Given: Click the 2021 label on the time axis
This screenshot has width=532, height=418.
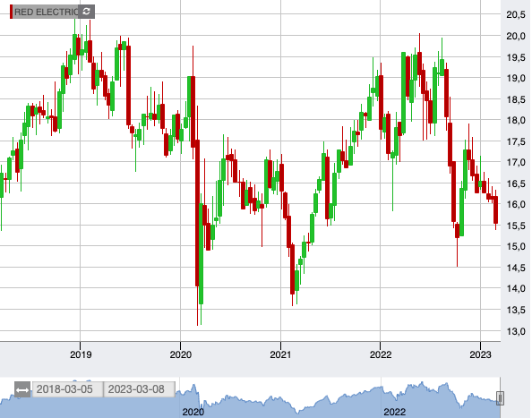Looking at the screenshot, I should pos(280,354).
